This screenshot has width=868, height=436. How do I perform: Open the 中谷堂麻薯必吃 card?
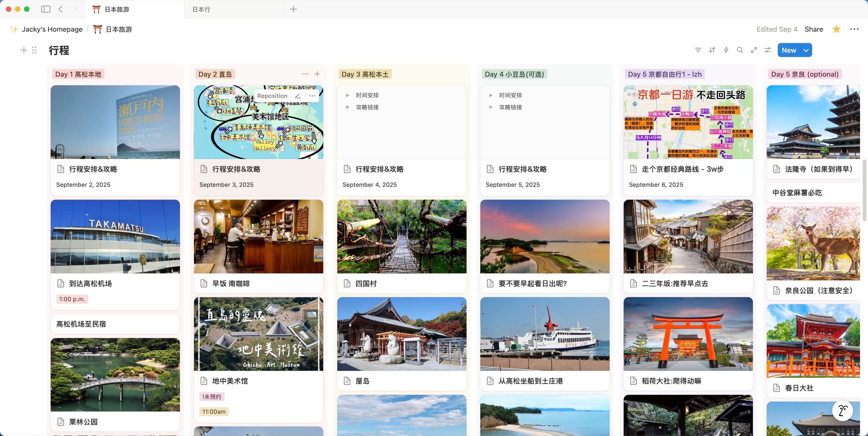click(813, 192)
